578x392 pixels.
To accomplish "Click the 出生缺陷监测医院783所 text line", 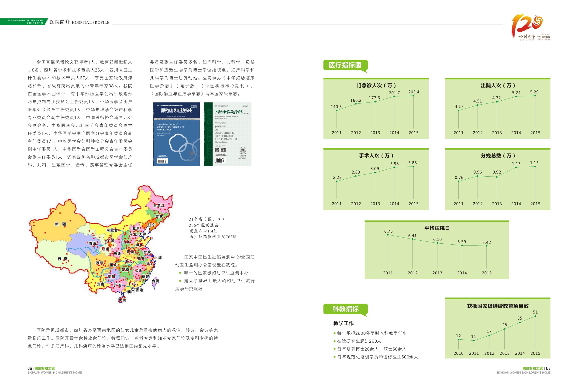I will pyautogui.click(x=213, y=237).
